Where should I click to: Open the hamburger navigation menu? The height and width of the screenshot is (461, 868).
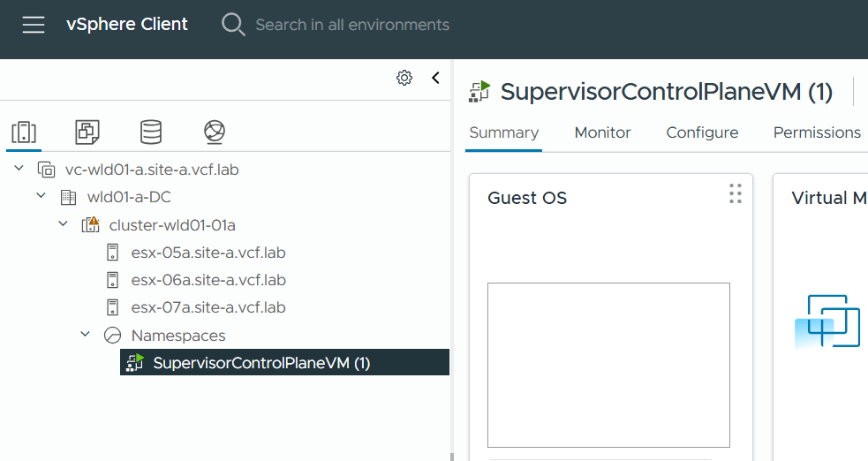point(34,25)
